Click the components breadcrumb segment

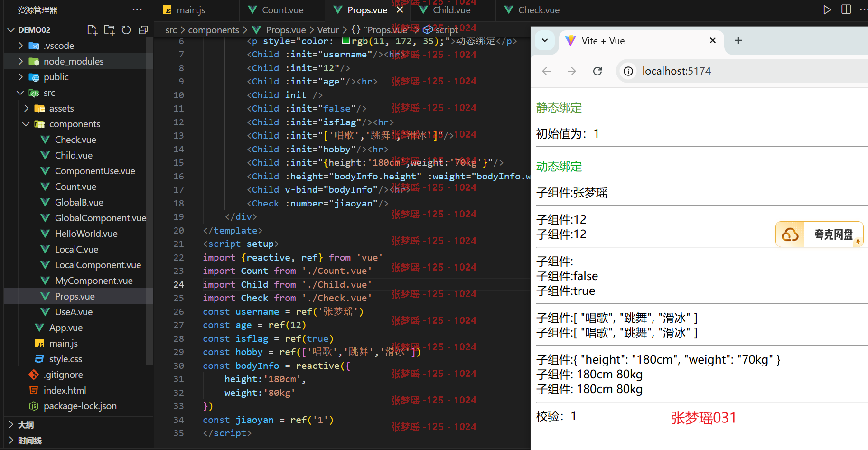pos(214,30)
